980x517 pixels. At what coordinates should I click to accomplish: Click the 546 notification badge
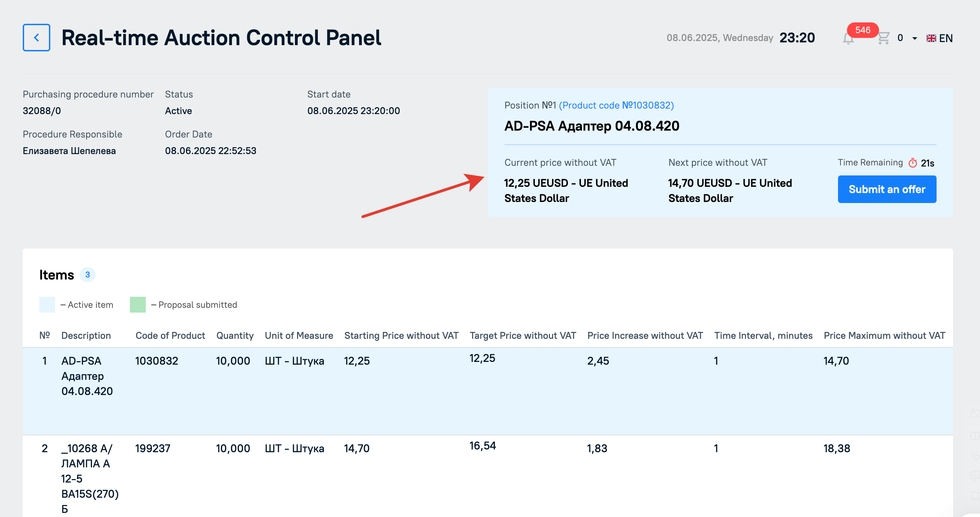(x=862, y=30)
